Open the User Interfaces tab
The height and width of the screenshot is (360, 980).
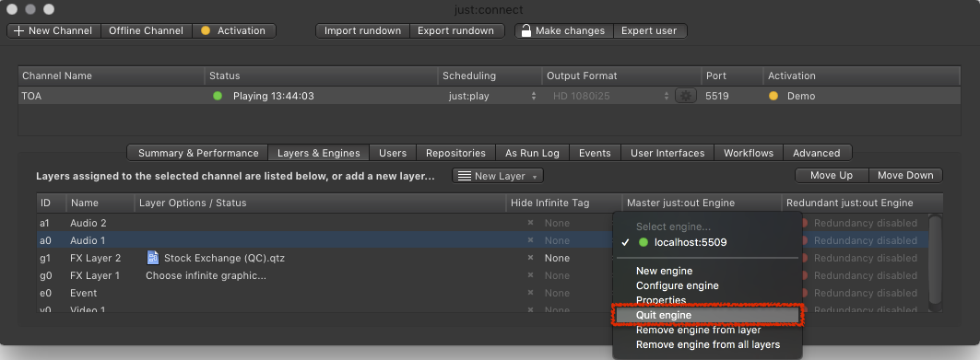[667, 153]
